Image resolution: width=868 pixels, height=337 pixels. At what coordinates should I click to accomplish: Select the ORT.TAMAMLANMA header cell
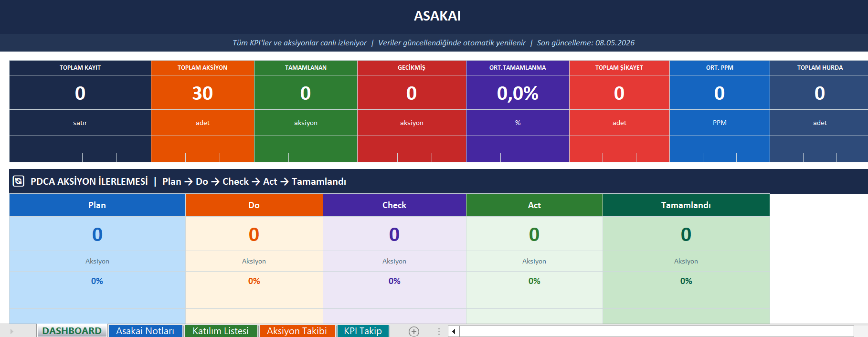pyautogui.click(x=518, y=68)
